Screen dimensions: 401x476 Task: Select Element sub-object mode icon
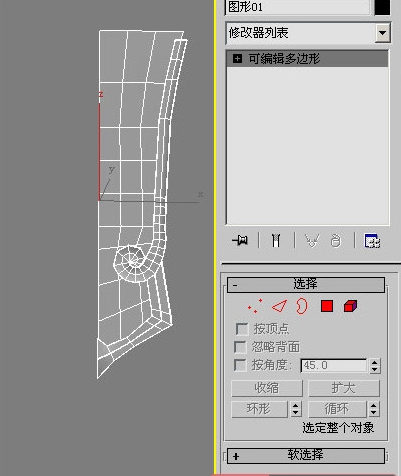(x=350, y=306)
